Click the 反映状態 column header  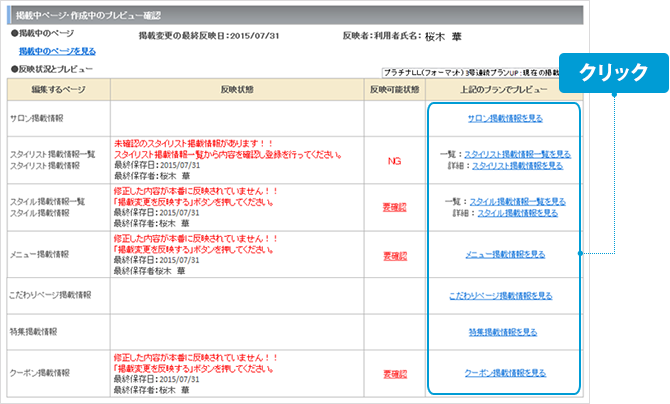(x=237, y=90)
